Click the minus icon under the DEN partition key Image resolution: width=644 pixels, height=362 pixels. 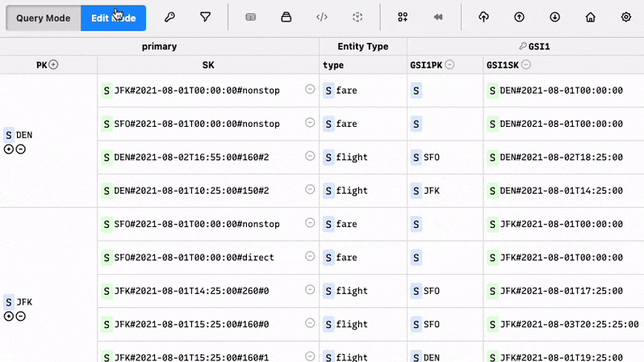[20, 149]
